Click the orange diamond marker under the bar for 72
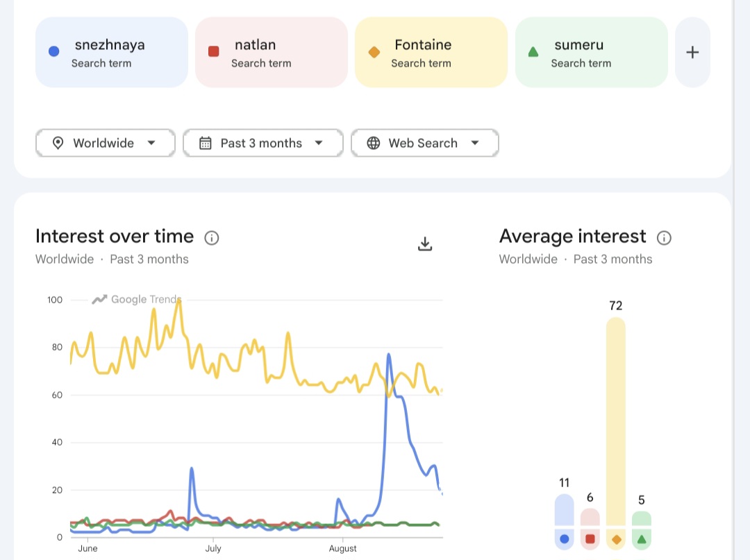Image resolution: width=750 pixels, height=560 pixels. [x=617, y=539]
